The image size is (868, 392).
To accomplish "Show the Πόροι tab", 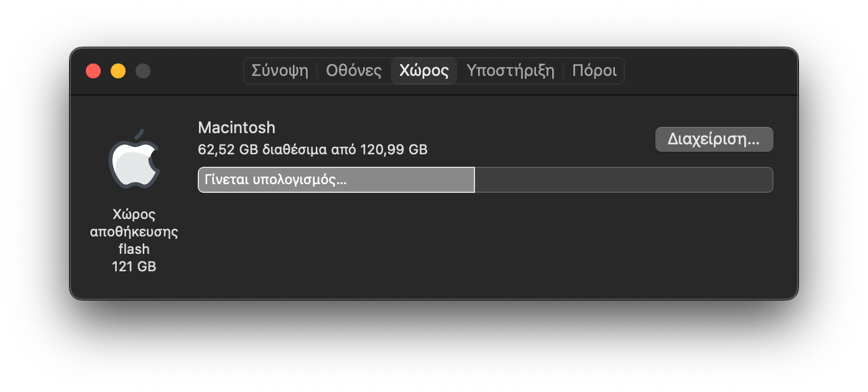I will point(594,70).
